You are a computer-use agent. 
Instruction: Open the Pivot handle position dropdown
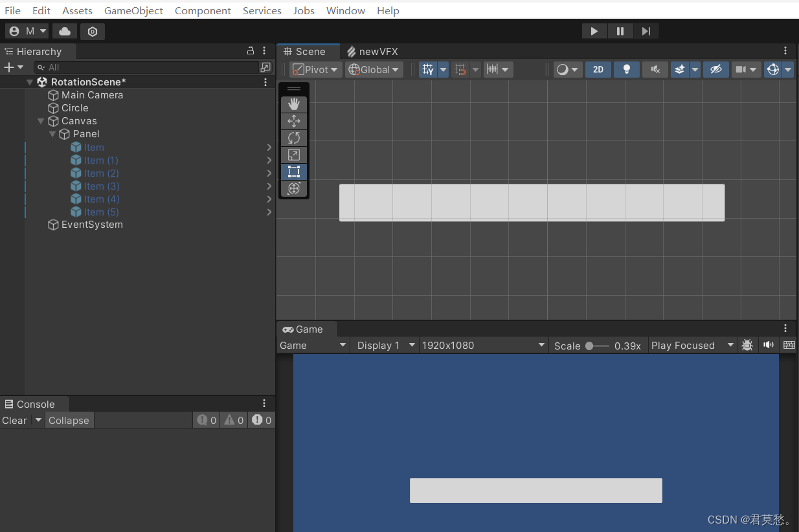[x=316, y=70]
